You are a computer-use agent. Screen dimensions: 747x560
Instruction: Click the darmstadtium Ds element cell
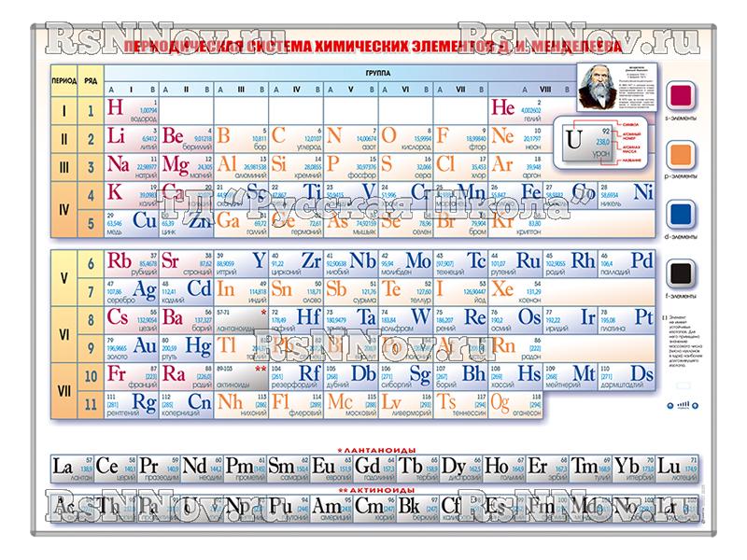[627, 377]
